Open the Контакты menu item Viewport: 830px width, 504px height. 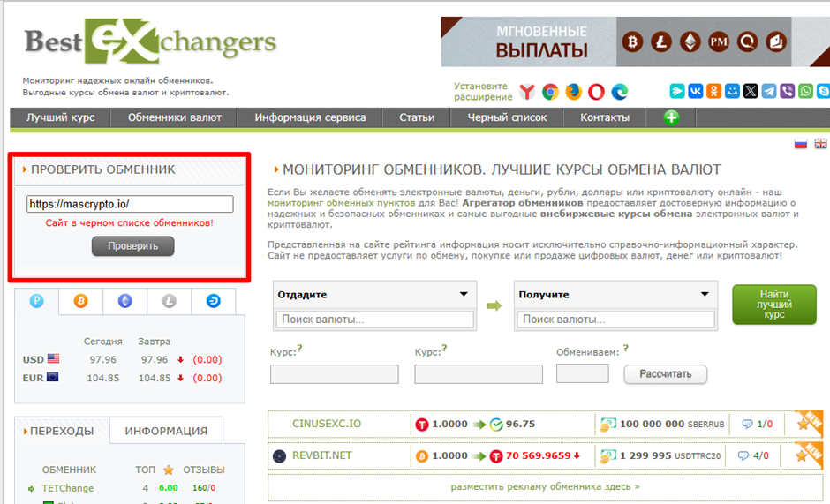click(605, 117)
